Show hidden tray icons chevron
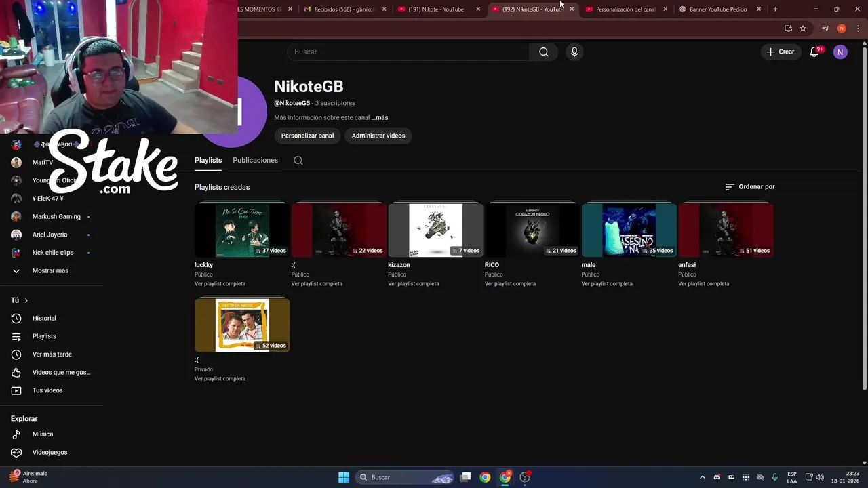 (703, 477)
